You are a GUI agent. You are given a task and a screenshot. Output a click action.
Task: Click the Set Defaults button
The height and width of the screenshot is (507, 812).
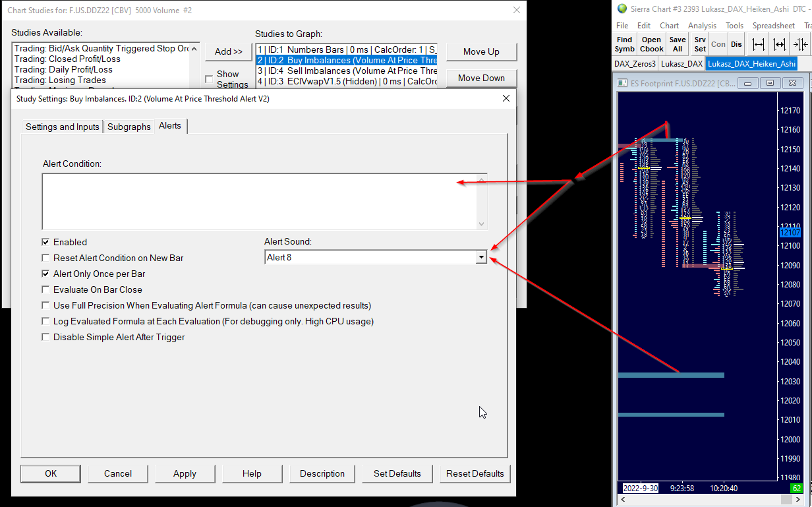pos(397,473)
